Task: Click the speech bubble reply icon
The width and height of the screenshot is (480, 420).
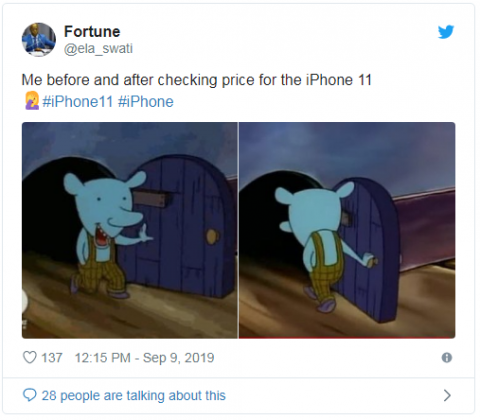Action: [29, 395]
